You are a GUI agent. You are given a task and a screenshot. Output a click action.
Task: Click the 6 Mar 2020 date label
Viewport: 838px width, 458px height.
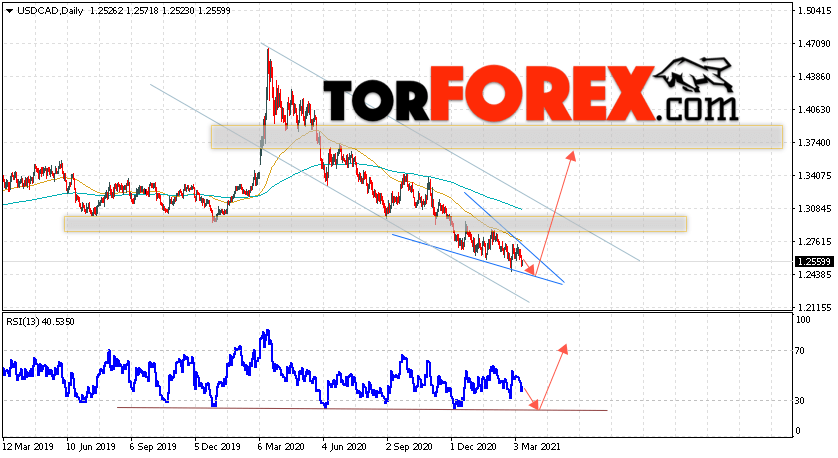281,447
